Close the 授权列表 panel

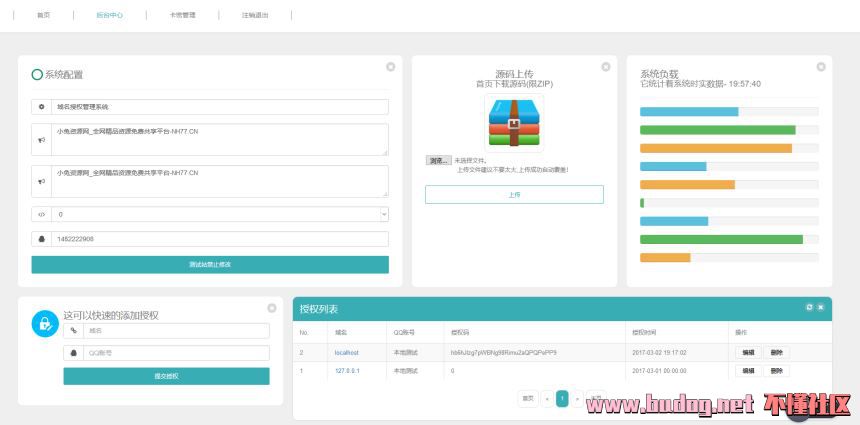coord(821,307)
